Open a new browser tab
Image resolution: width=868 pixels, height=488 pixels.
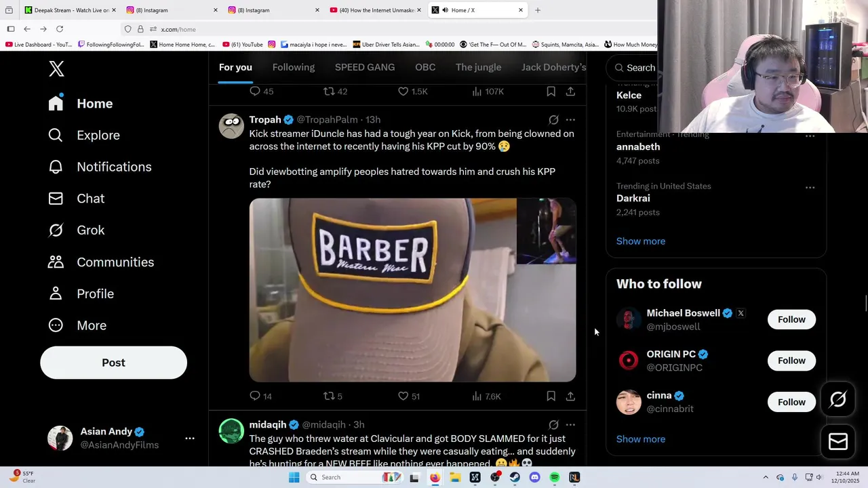click(x=538, y=10)
